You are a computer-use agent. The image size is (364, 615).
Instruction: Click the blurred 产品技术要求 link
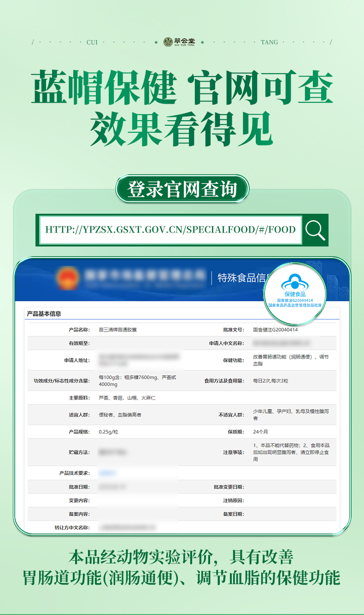108,473
